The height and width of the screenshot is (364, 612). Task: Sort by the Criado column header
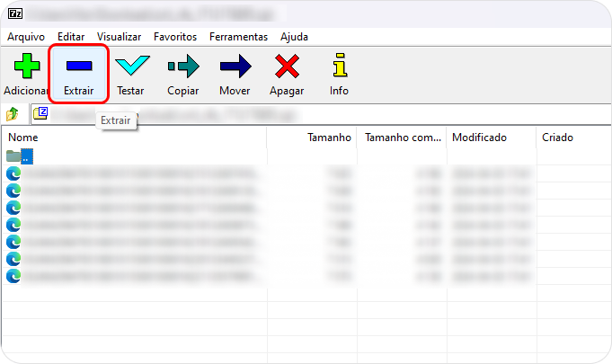[573, 138]
